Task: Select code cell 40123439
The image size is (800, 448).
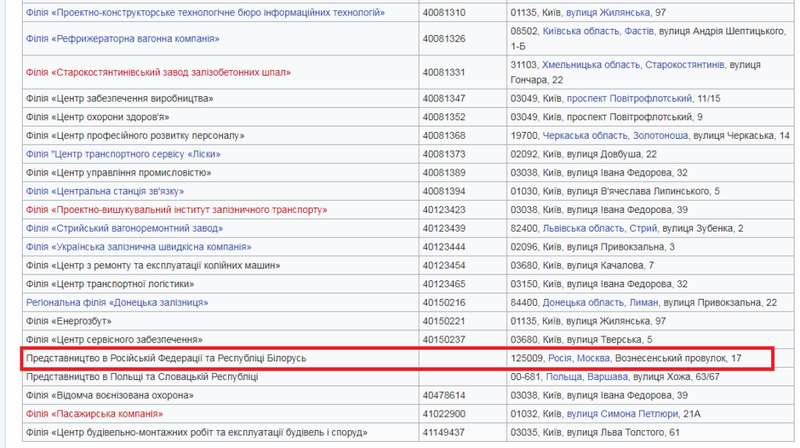Action: (444, 228)
